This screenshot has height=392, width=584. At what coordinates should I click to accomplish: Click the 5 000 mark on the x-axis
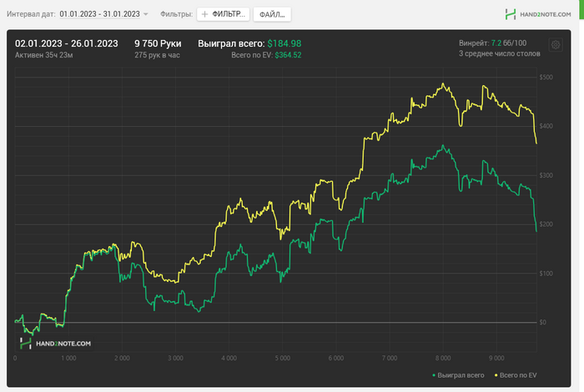point(282,358)
